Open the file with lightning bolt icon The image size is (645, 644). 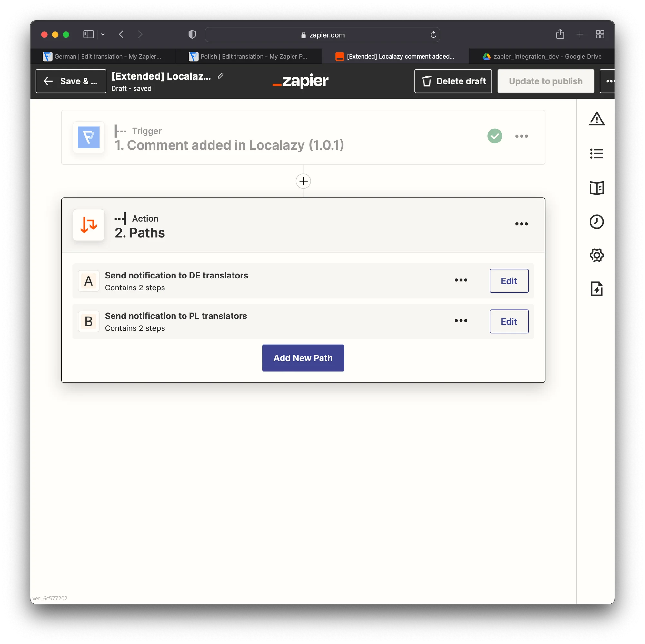coord(596,288)
